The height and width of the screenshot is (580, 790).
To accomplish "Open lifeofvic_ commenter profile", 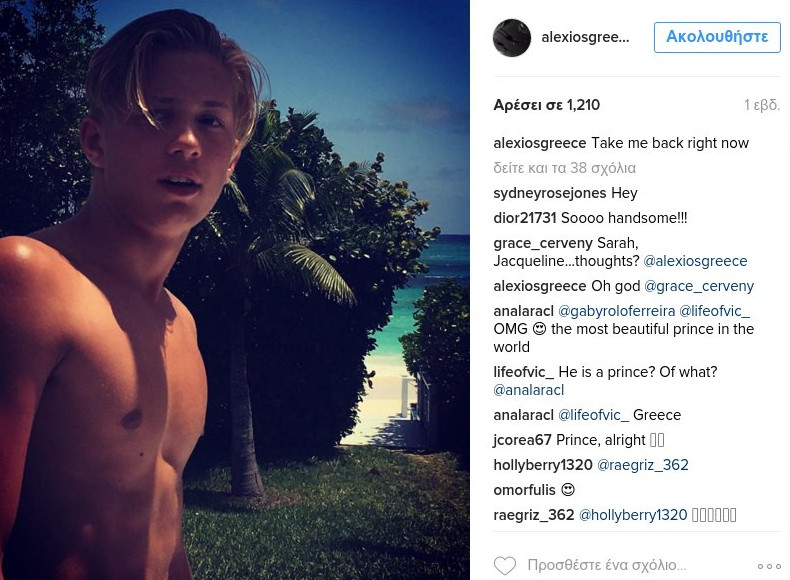I will tap(523, 372).
